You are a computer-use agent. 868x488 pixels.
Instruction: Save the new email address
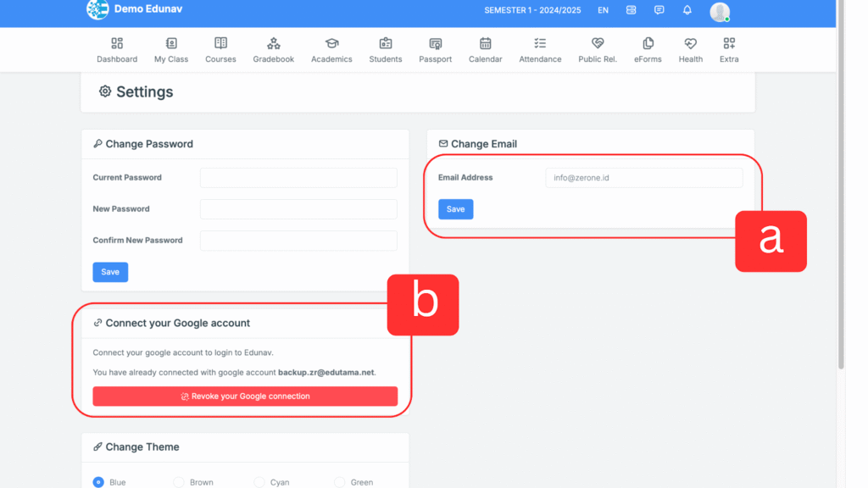(455, 209)
